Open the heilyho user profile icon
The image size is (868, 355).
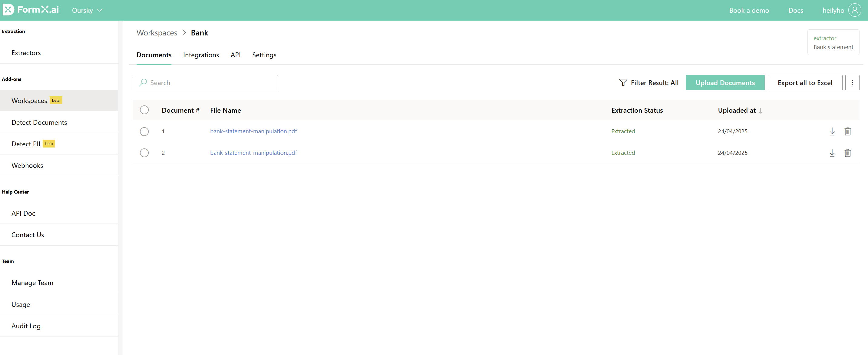click(854, 10)
